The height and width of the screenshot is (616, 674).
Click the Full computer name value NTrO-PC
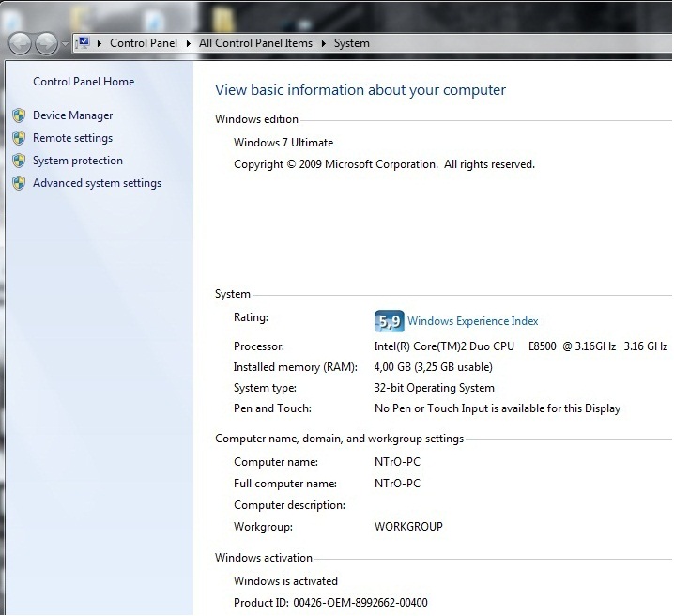(x=398, y=484)
